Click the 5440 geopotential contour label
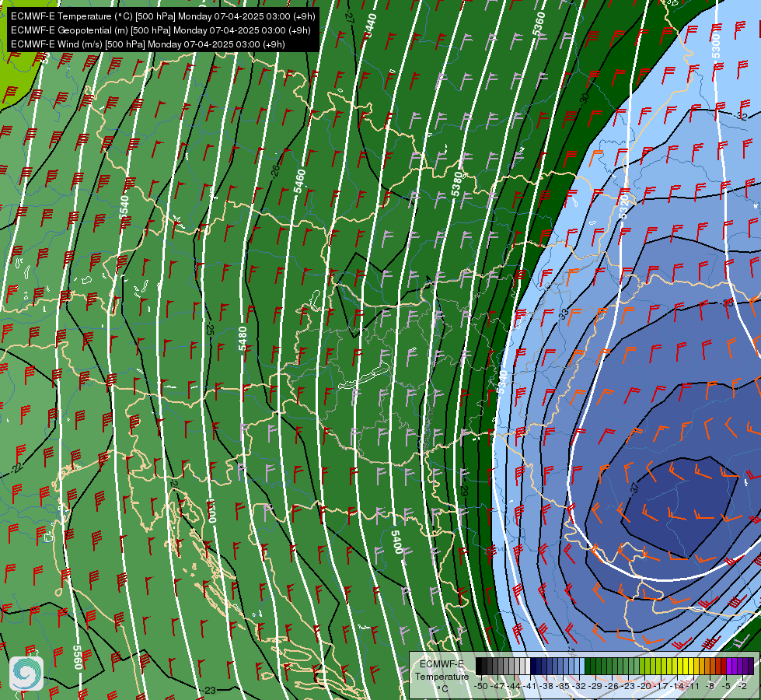This screenshot has height=700, width=761. (370, 25)
